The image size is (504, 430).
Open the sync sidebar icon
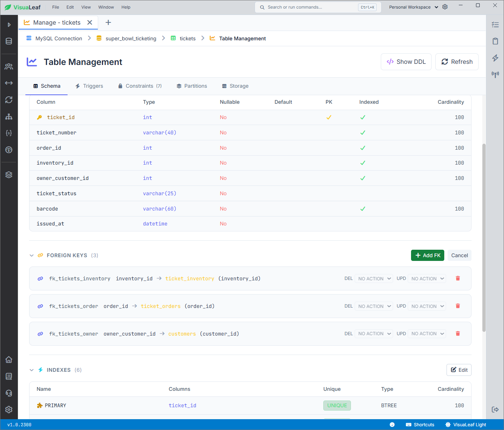tap(9, 100)
